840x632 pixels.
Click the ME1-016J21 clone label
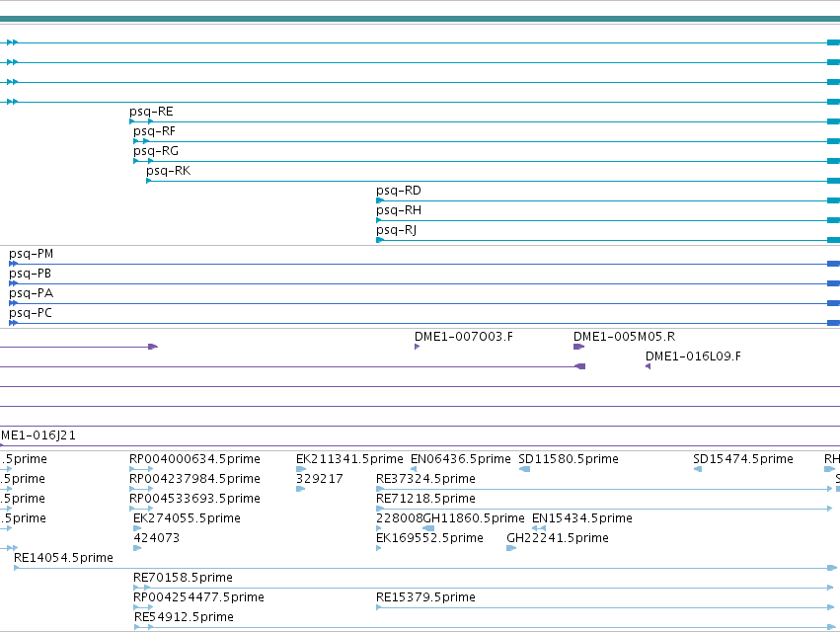38,435
